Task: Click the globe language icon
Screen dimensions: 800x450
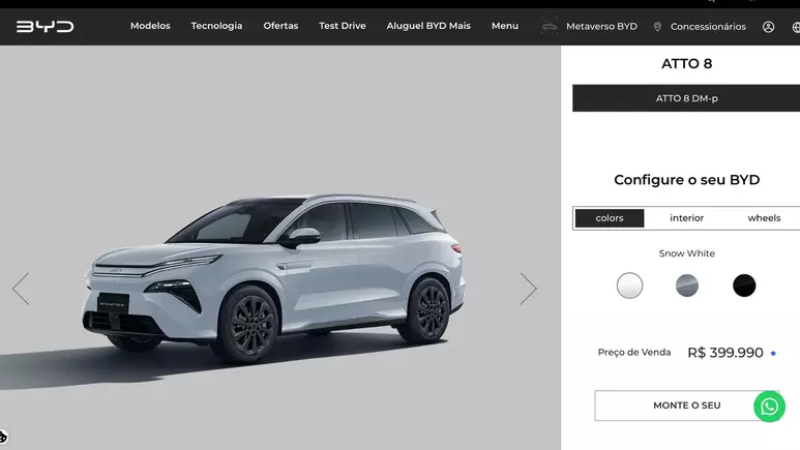Action: coord(796,27)
